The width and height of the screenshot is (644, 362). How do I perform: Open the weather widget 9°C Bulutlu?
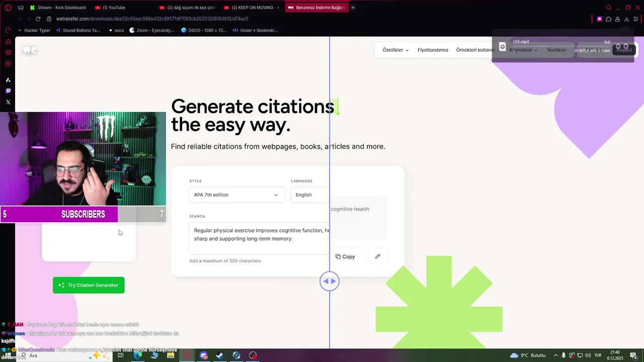point(528,355)
